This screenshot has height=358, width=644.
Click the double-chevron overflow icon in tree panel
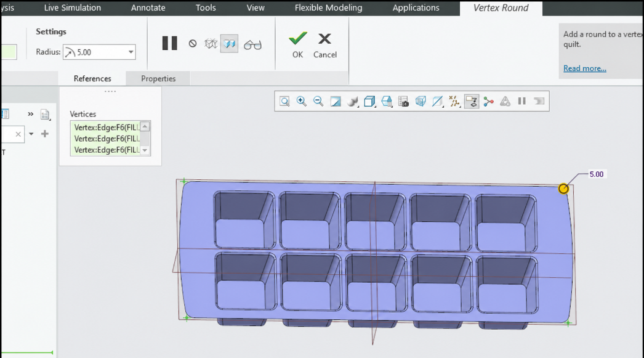tap(30, 114)
